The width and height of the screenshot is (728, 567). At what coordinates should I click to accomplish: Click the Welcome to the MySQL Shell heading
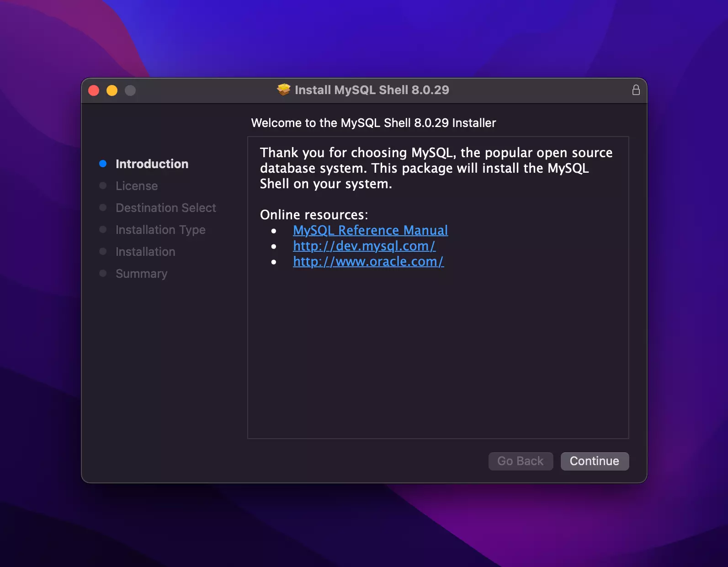tap(373, 123)
